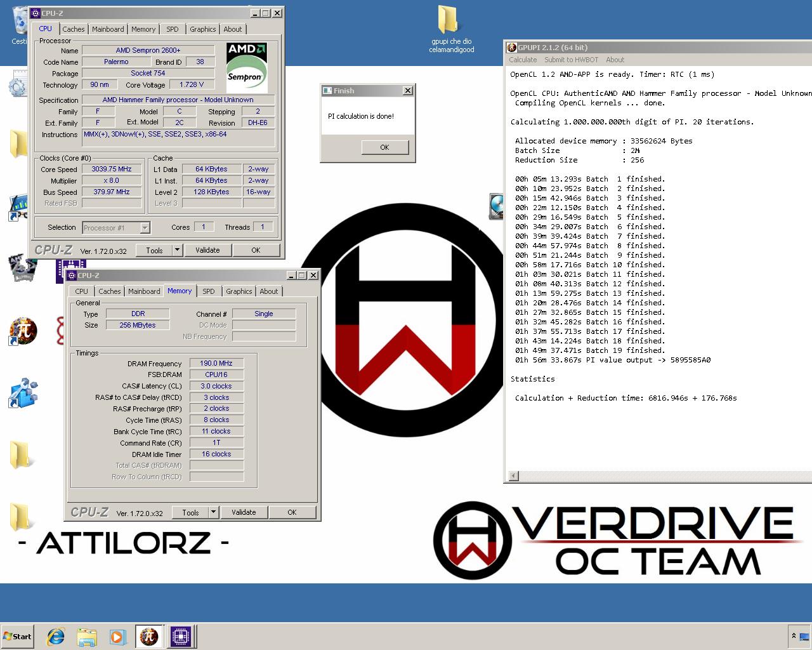
Task: Click OK in the CPU-Z processor window
Action: 256,250
